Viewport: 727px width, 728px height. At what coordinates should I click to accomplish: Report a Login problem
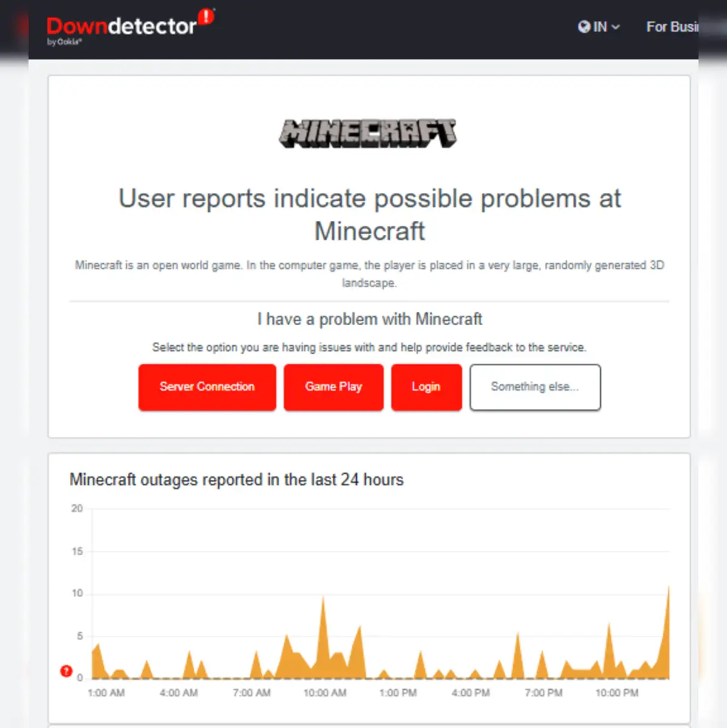[426, 387]
